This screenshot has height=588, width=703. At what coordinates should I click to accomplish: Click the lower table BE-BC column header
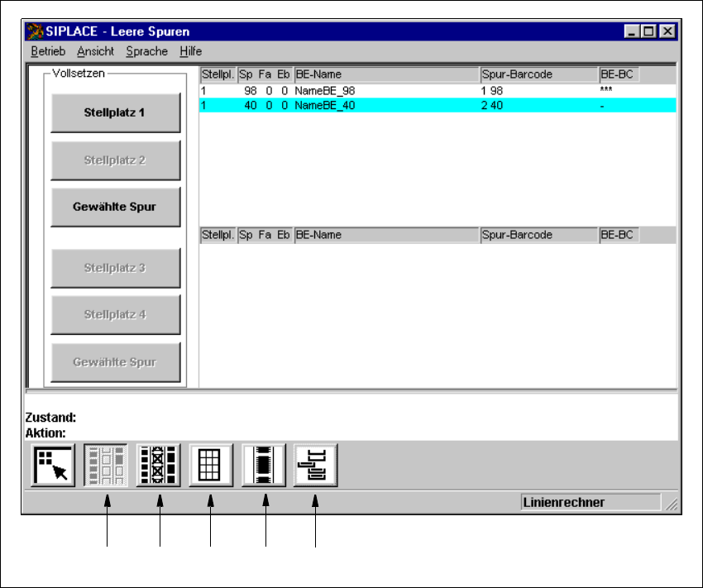(x=619, y=235)
